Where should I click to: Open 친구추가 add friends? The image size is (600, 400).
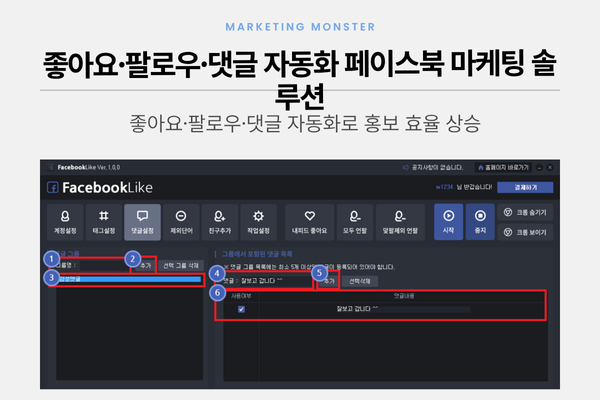coord(220,222)
